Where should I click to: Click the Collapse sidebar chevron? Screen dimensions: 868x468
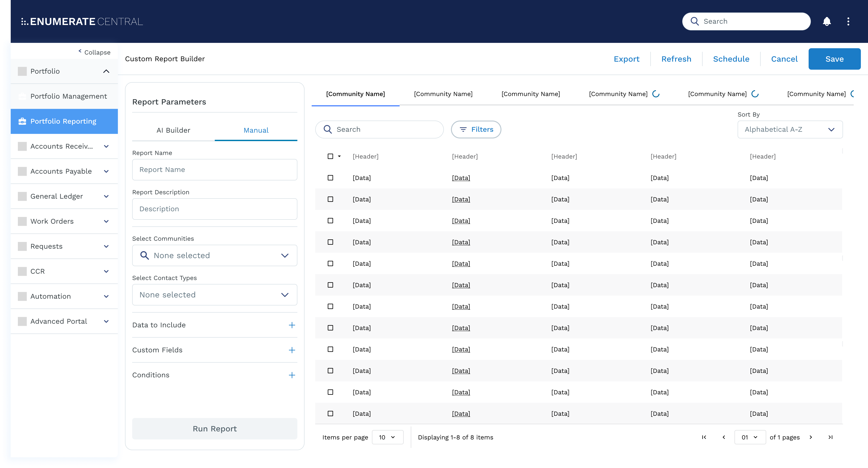coord(80,51)
